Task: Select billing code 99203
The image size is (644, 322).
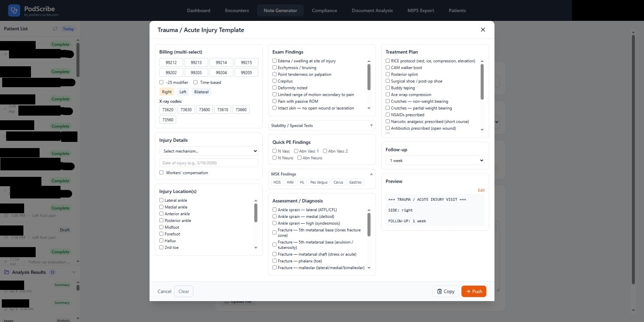Action: point(196,73)
